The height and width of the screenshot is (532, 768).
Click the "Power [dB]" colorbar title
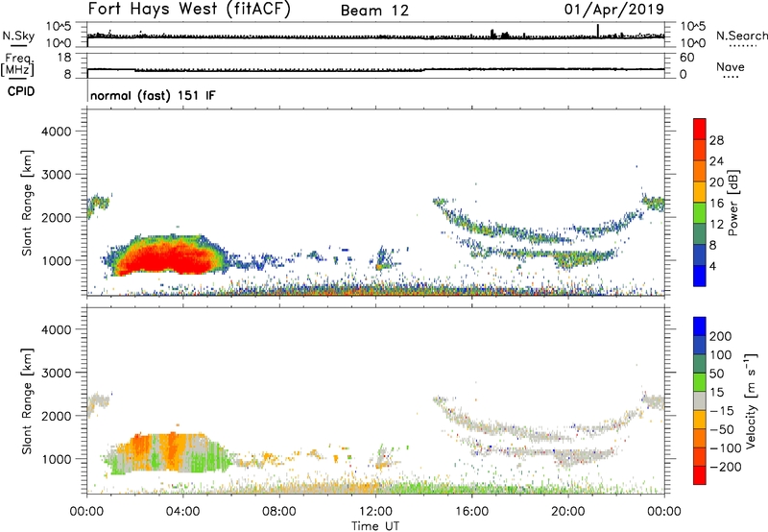[x=733, y=203]
